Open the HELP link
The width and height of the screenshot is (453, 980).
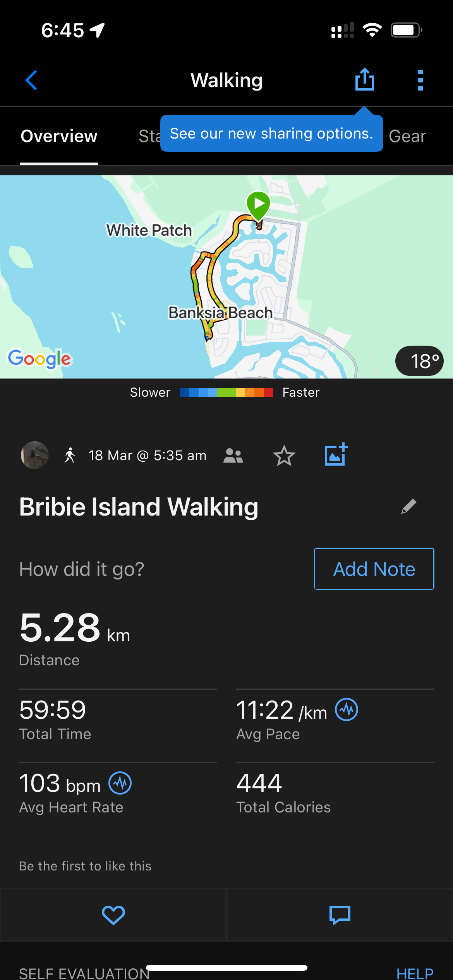415,973
